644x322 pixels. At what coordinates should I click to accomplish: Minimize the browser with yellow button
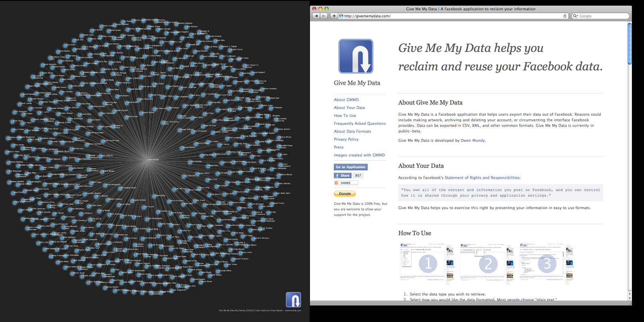(x=320, y=8)
